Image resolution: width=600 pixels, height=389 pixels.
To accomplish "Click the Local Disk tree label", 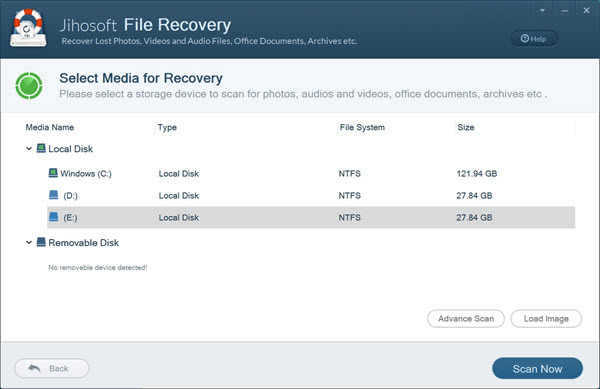I will pyautogui.click(x=70, y=149).
